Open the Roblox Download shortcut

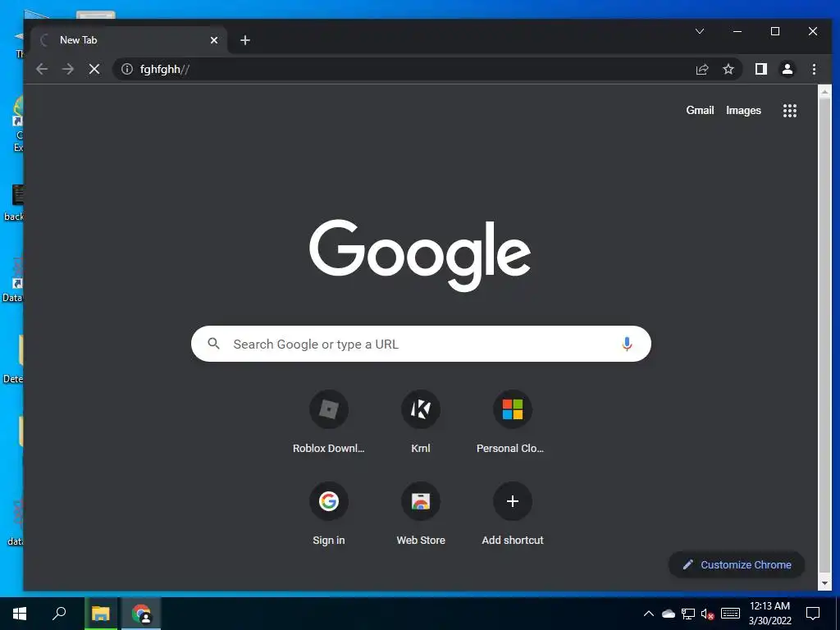click(x=328, y=421)
